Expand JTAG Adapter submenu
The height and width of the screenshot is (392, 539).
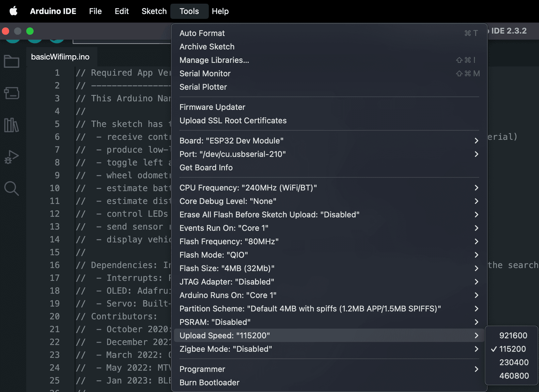click(x=329, y=282)
